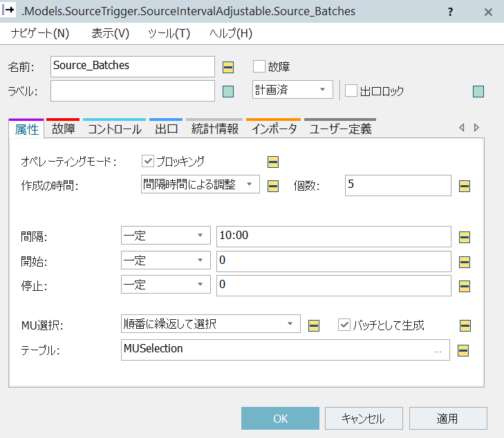Open the 計画済 dropdown

pyautogui.click(x=292, y=89)
